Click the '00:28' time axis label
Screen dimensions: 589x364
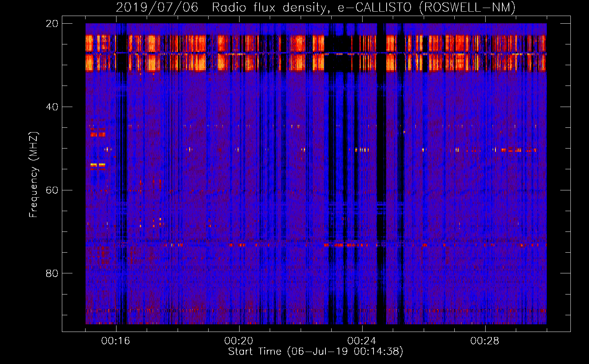485,341
